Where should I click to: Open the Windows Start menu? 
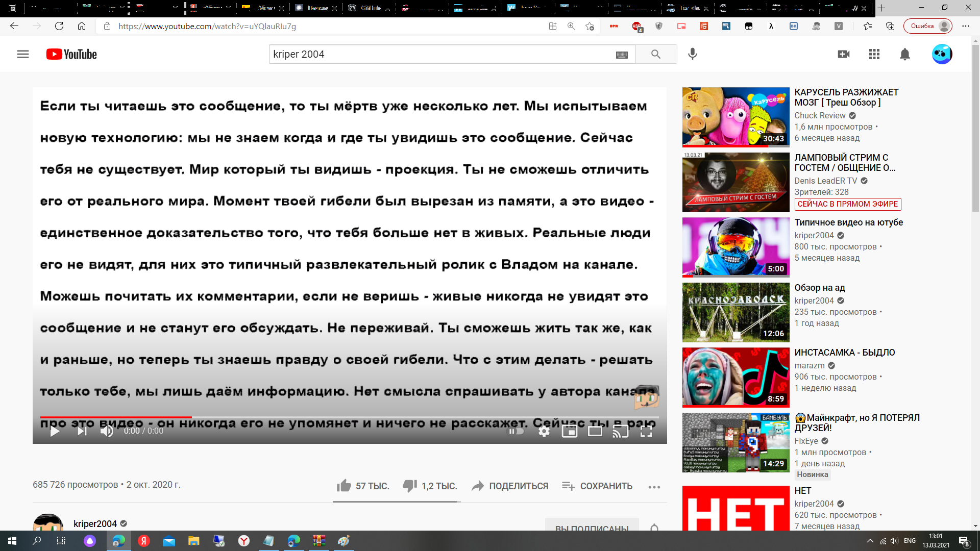click(12, 541)
